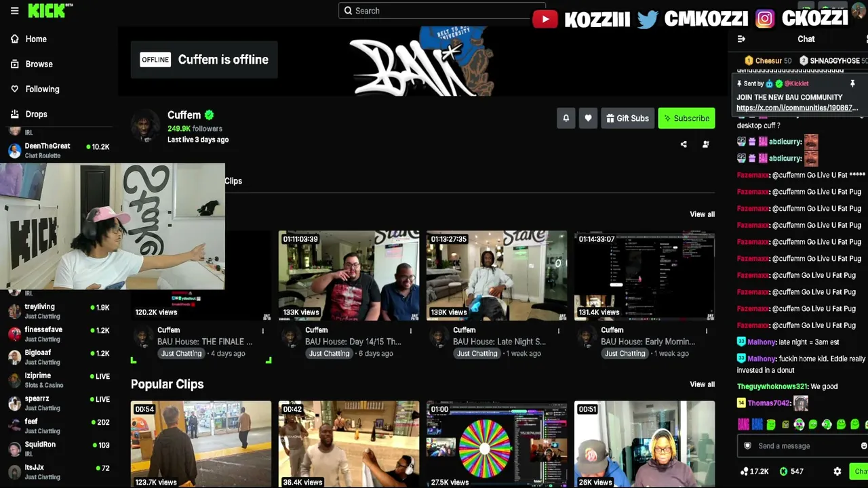The image size is (868, 488).
Task: Click the bell notification button for Cuffem
Action: click(x=566, y=118)
